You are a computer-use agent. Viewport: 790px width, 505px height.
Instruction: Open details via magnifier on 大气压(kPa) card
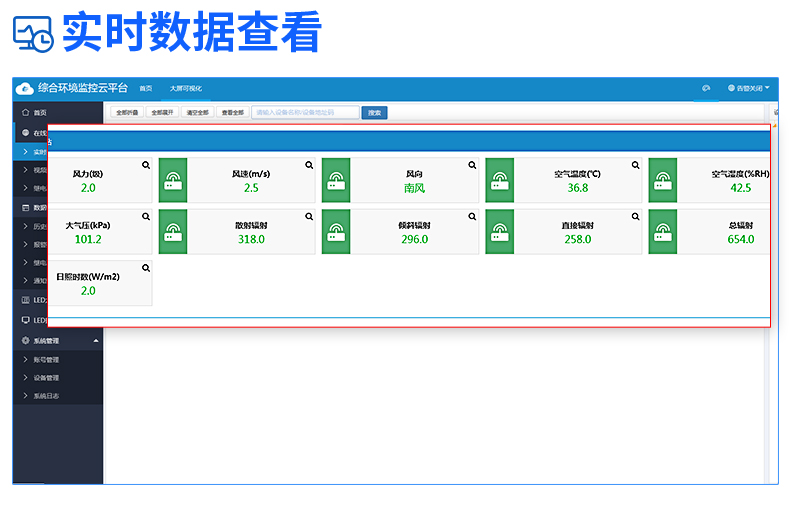[146, 216]
